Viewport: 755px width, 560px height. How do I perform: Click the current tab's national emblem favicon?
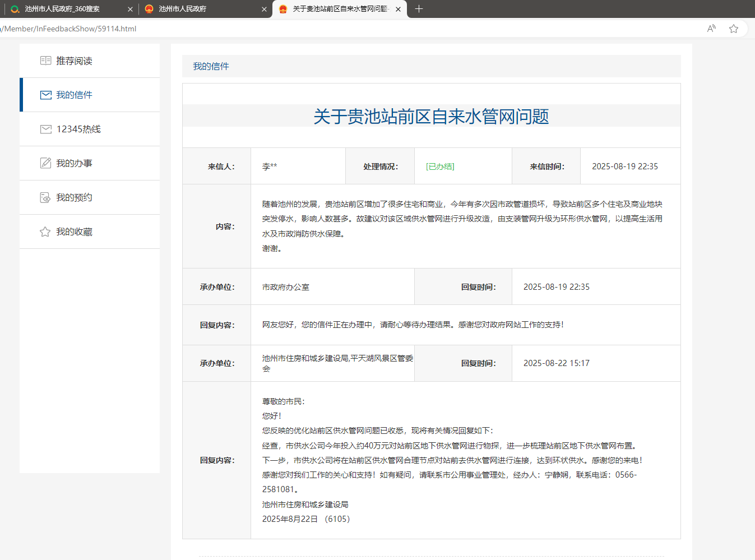[x=283, y=9]
